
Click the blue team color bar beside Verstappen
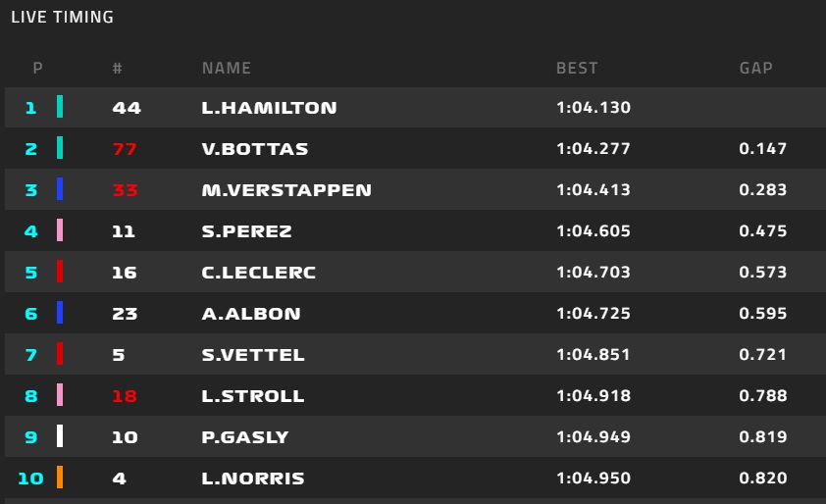click(x=60, y=189)
